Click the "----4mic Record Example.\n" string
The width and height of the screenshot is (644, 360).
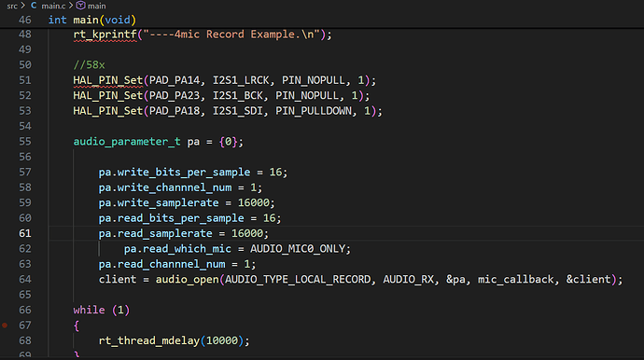(x=231, y=35)
